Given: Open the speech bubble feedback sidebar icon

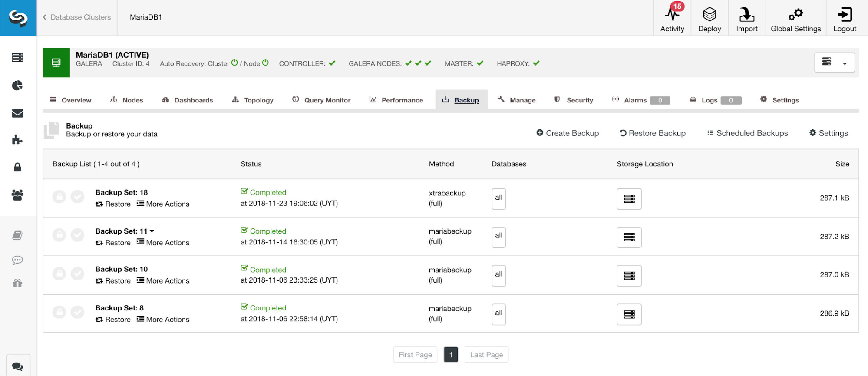Looking at the screenshot, I should 17,260.
